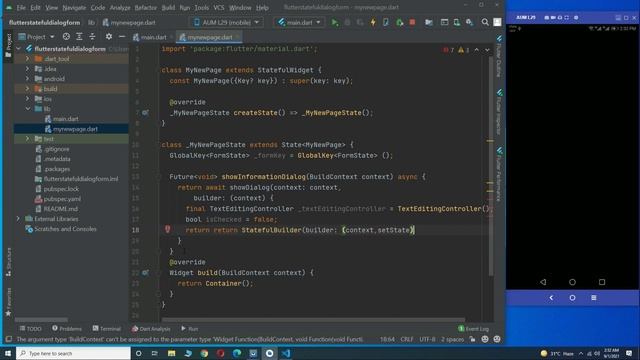The height and width of the screenshot is (360, 640).
Task: Open the Event Log
Action: click(473, 329)
